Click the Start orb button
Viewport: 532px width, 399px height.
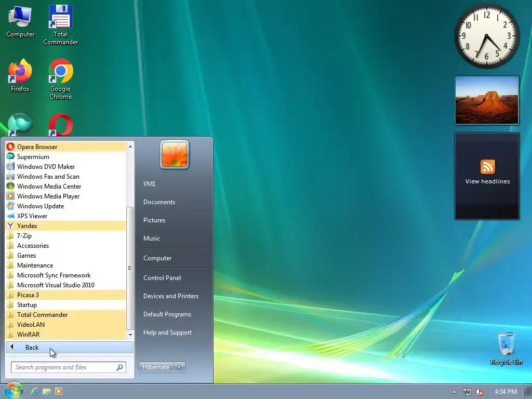14,391
